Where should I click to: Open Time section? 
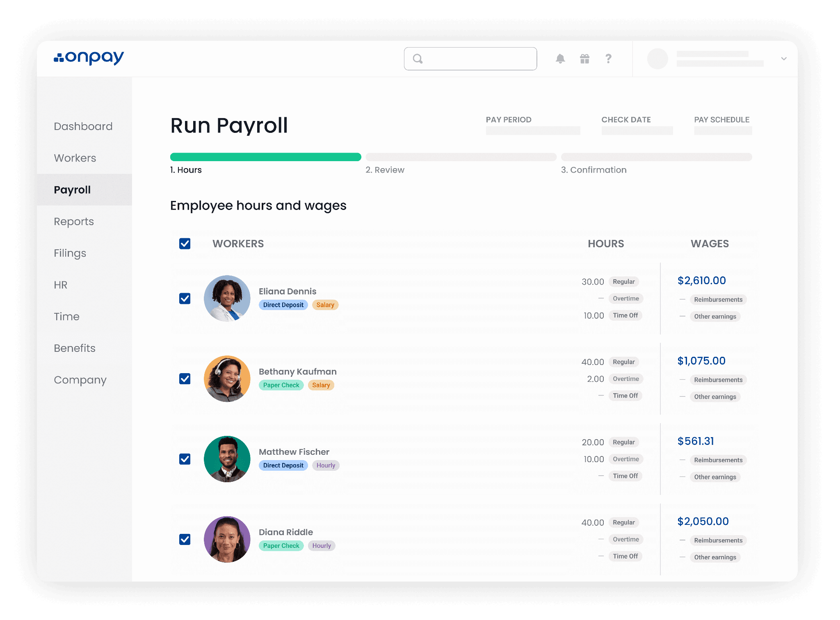coord(66,316)
